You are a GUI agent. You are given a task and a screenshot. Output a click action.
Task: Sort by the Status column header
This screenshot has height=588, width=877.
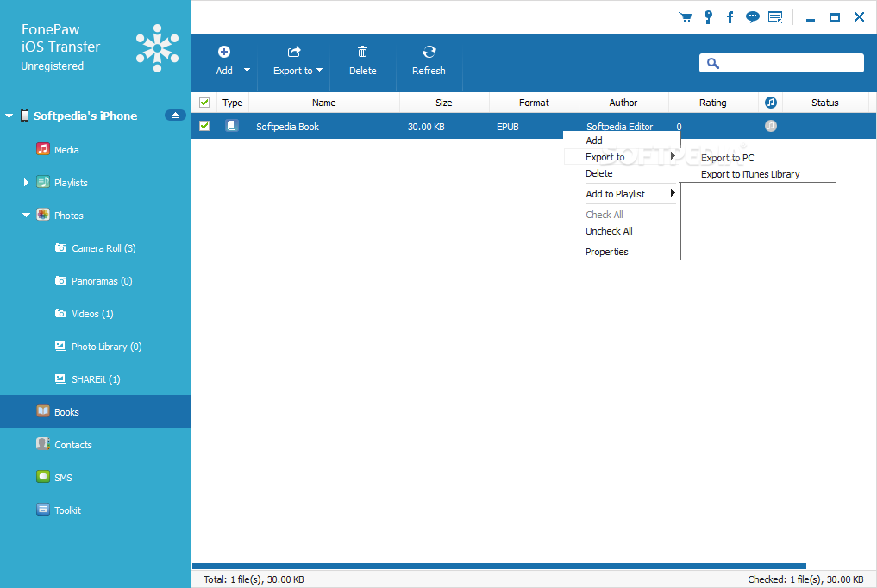coord(825,103)
